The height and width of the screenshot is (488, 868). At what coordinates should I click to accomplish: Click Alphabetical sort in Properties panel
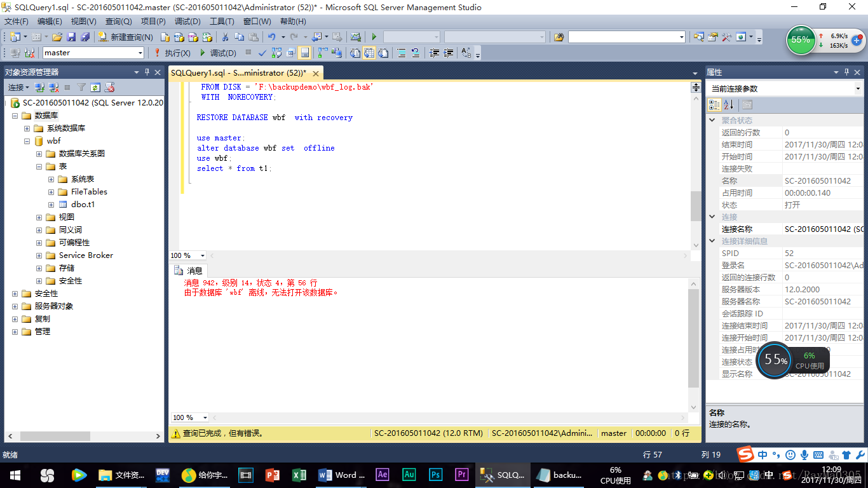click(x=729, y=105)
